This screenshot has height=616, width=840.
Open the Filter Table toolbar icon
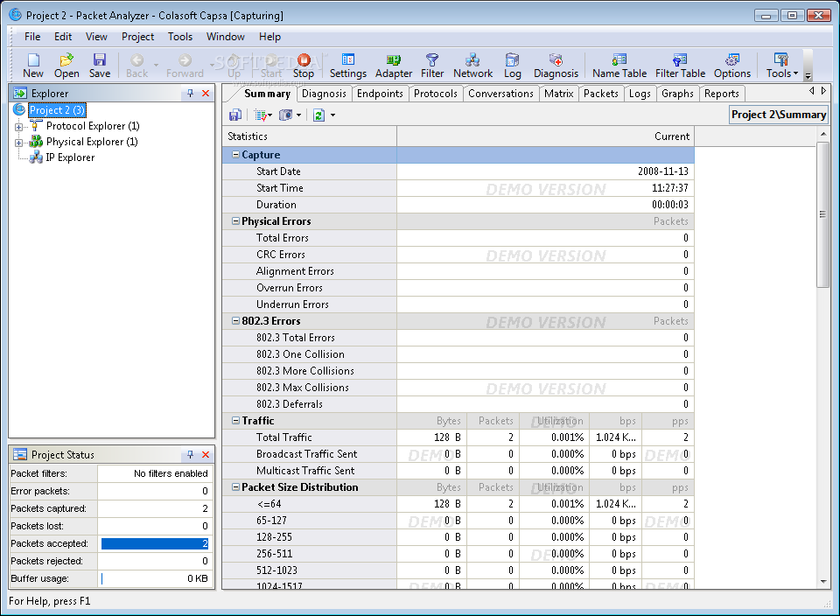click(680, 66)
